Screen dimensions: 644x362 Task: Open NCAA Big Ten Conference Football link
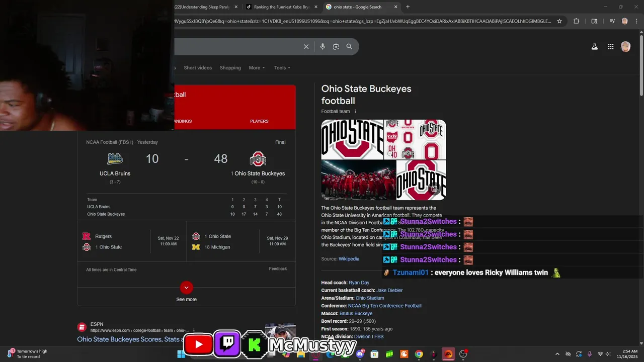pyautogui.click(x=385, y=306)
